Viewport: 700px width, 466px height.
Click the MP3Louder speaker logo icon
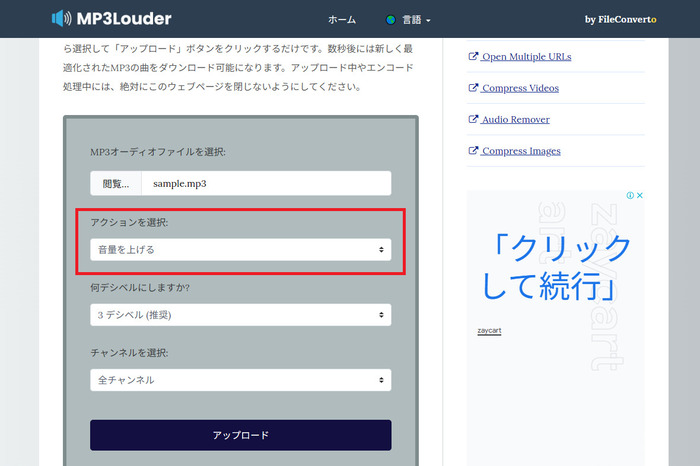pyautogui.click(x=61, y=19)
